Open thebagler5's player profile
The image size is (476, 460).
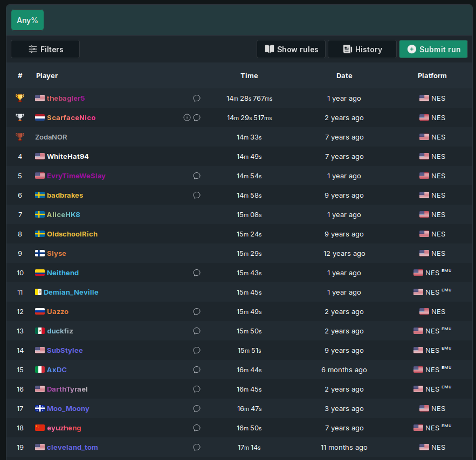66,98
